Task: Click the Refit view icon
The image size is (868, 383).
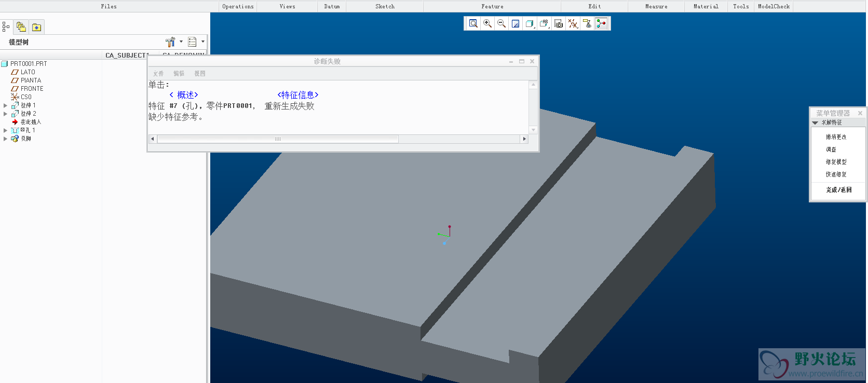Action: pos(473,23)
